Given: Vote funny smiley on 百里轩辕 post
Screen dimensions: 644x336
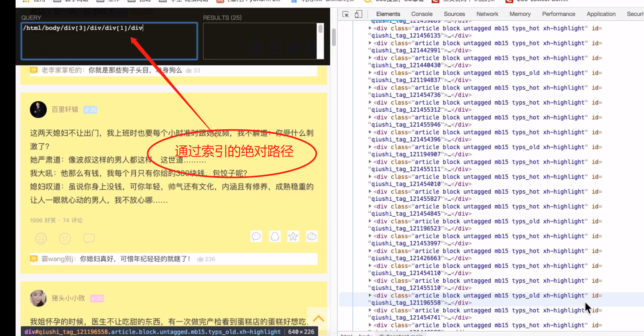Looking at the screenshot, I should pyautogui.click(x=41, y=239).
